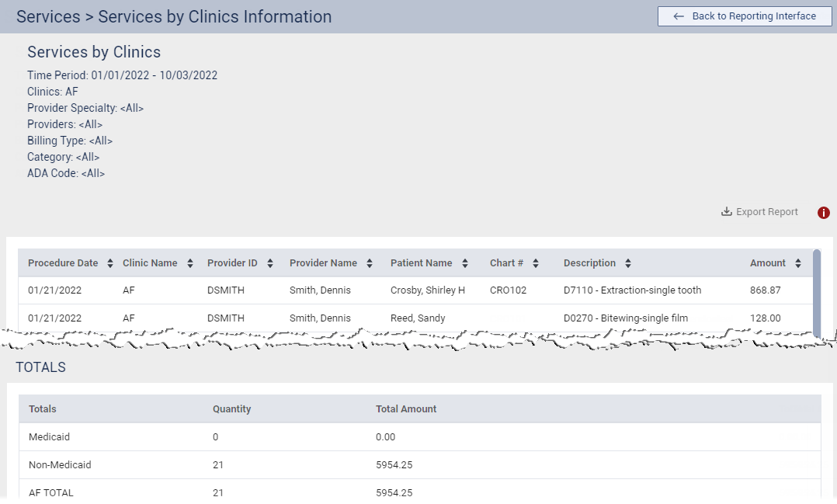
Task: Click the Export Report link
Action: [766, 212]
